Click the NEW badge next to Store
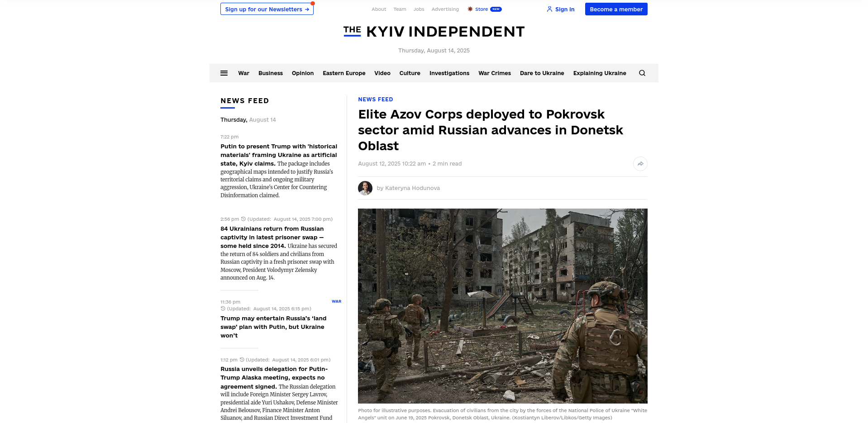Screen dimensions: 868x423 click(496, 9)
